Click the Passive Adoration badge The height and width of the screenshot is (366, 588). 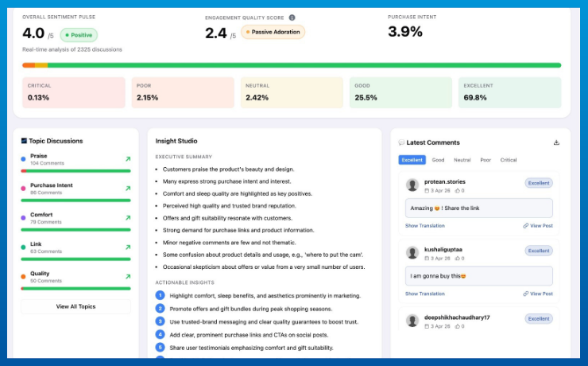point(273,32)
